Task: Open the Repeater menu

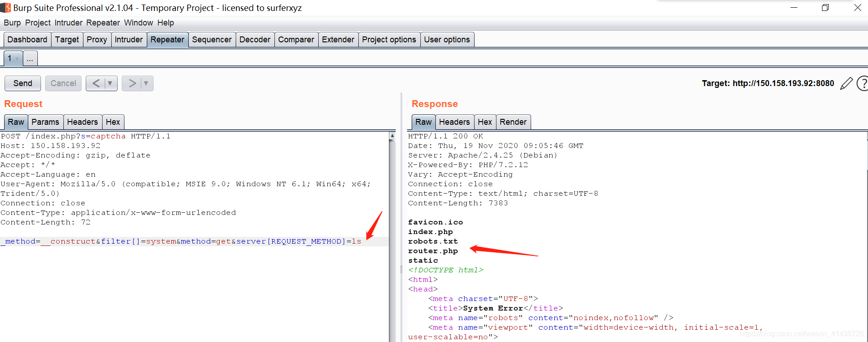Action: (103, 23)
